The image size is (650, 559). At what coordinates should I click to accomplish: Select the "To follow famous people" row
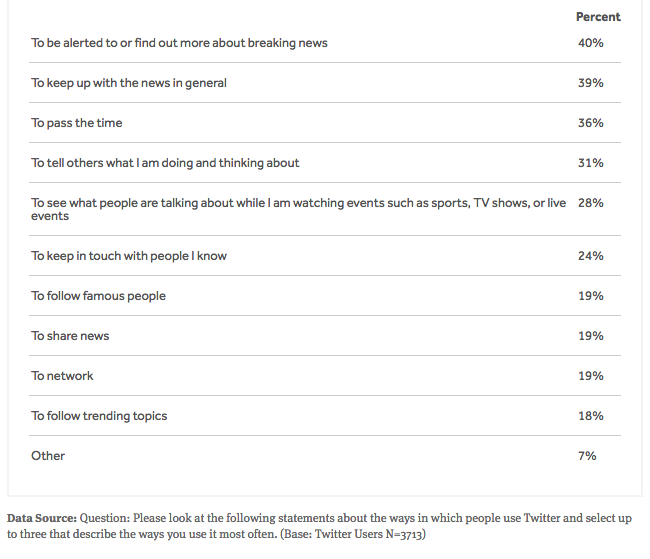click(x=98, y=296)
